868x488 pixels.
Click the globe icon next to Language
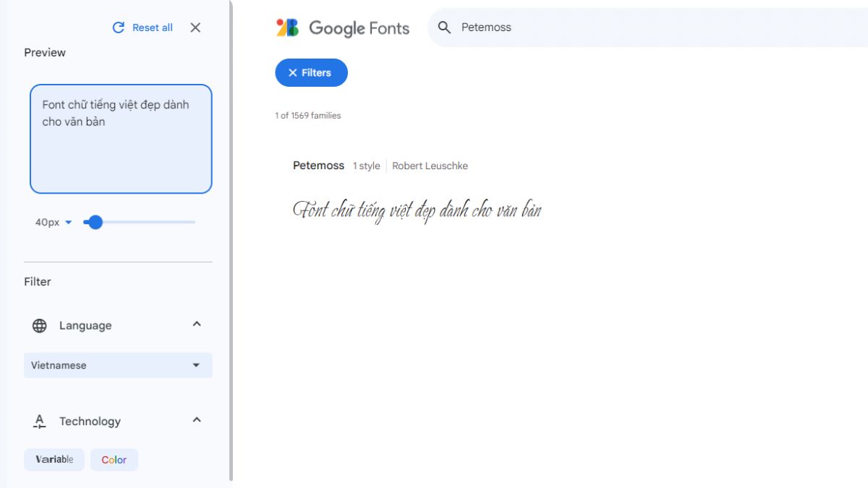(41, 325)
